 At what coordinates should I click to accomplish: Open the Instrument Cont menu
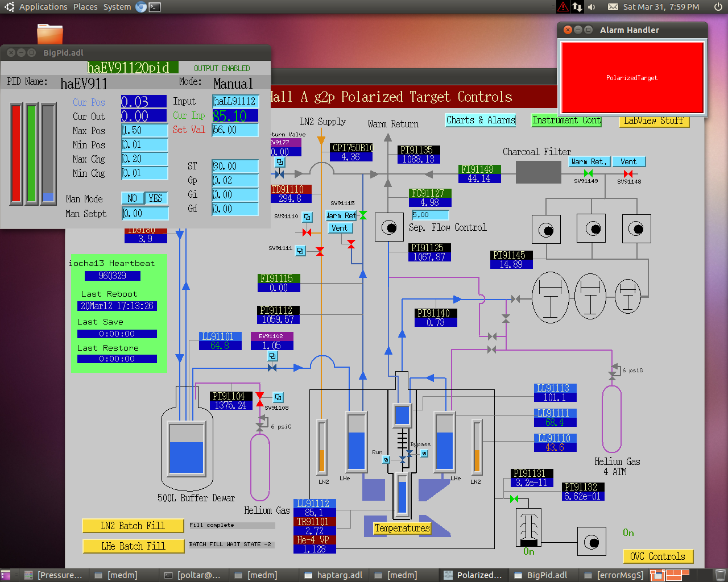coord(566,120)
